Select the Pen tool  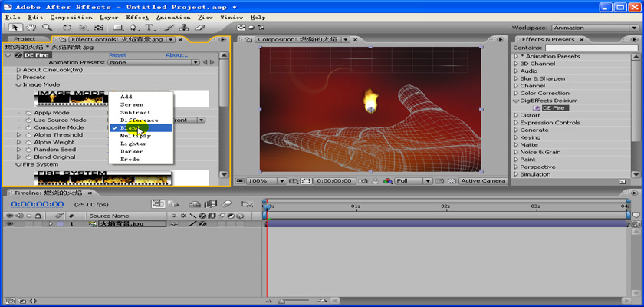click(x=134, y=28)
